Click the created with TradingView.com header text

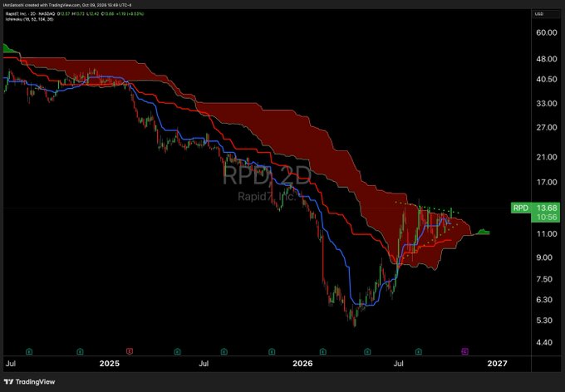pos(67,5)
